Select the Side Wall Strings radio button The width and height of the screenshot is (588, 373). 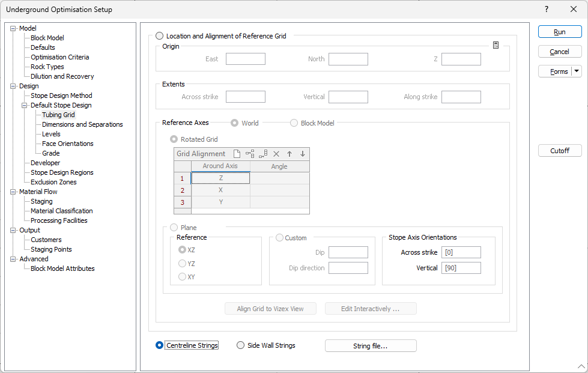[x=240, y=345]
